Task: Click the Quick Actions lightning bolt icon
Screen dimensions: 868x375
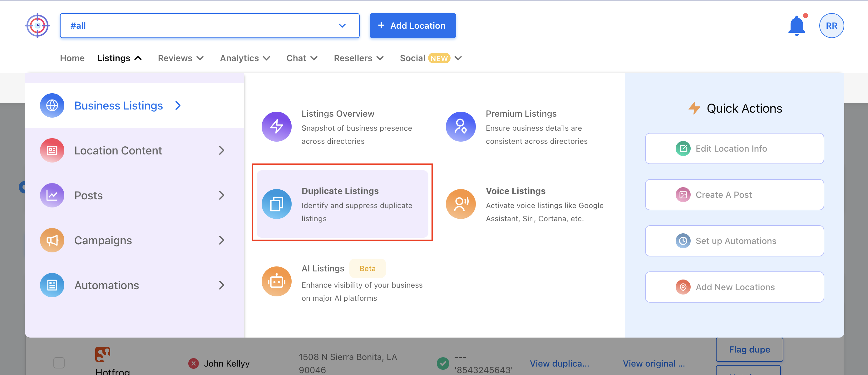Action: pyautogui.click(x=694, y=108)
